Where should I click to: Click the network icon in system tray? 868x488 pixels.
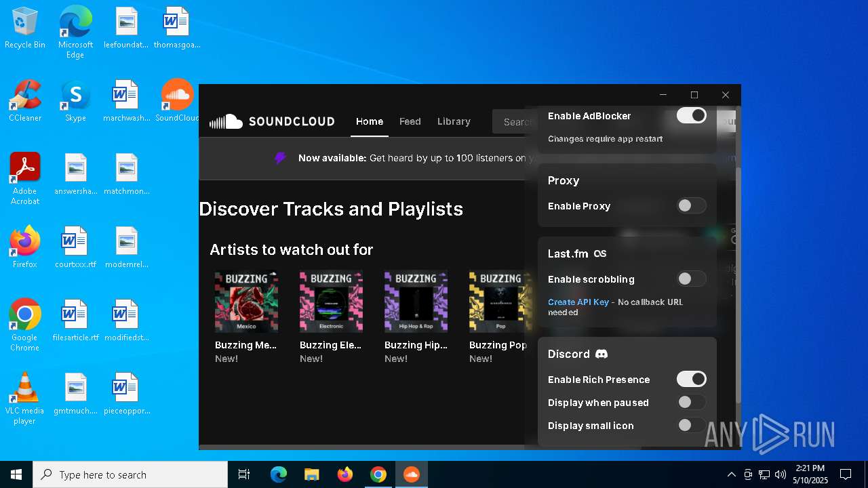[764, 474]
